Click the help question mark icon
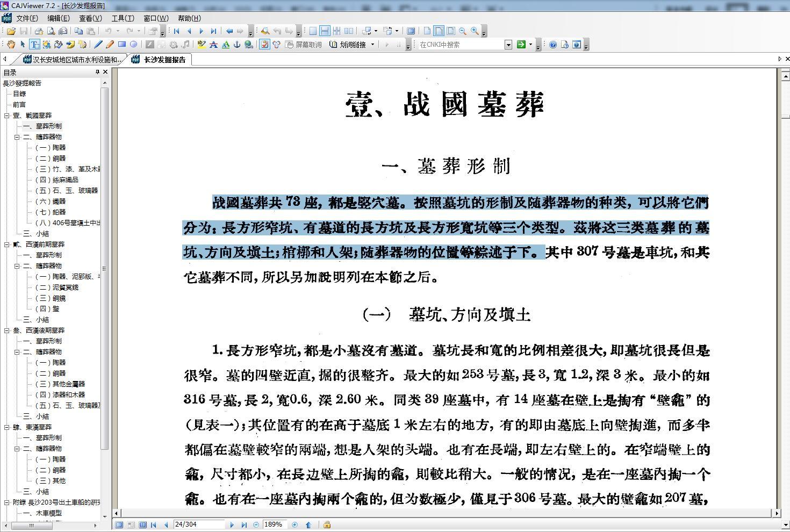 coord(552,45)
